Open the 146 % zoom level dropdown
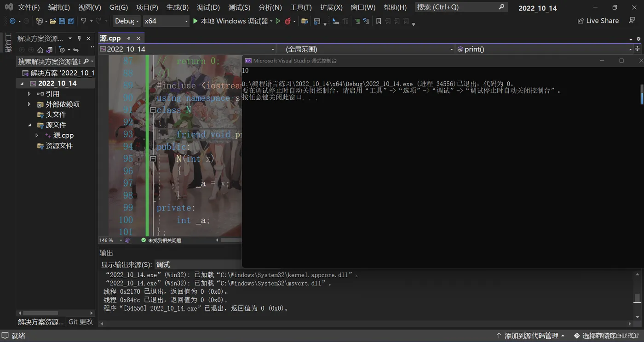 click(111, 240)
